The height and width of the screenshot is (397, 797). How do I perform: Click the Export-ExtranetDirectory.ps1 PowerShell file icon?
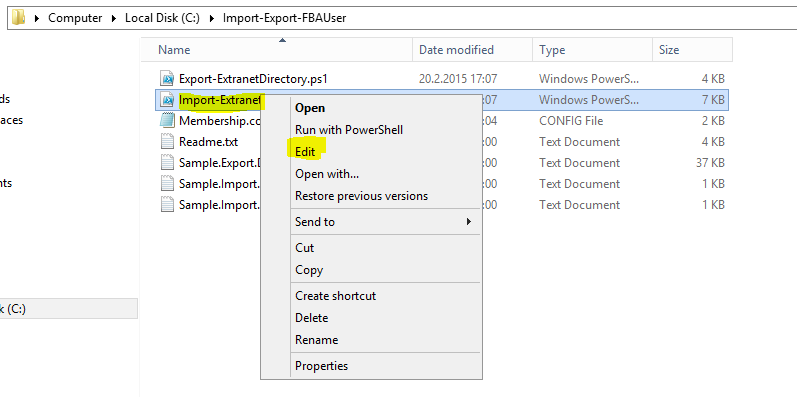click(167, 79)
